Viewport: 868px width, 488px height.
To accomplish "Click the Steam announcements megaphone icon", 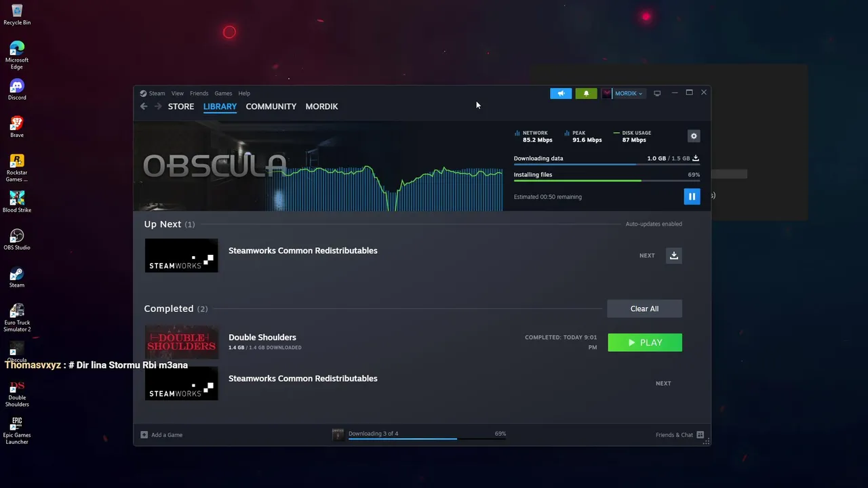I will [561, 94].
